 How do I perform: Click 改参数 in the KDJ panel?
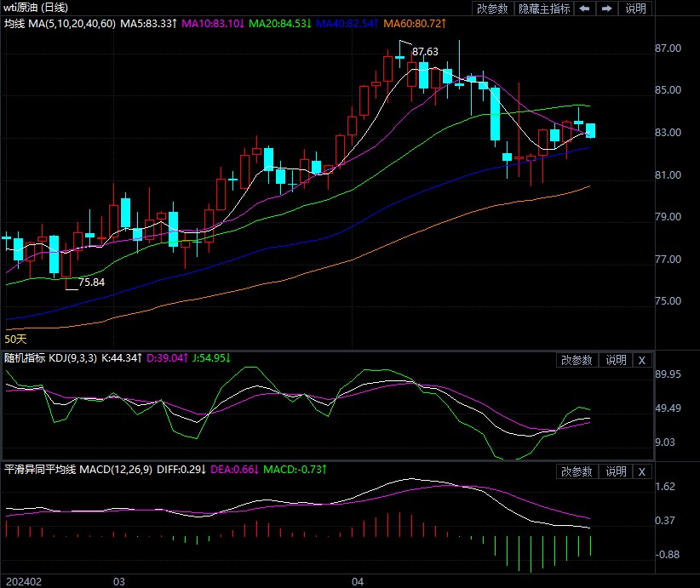pos(577,360)
